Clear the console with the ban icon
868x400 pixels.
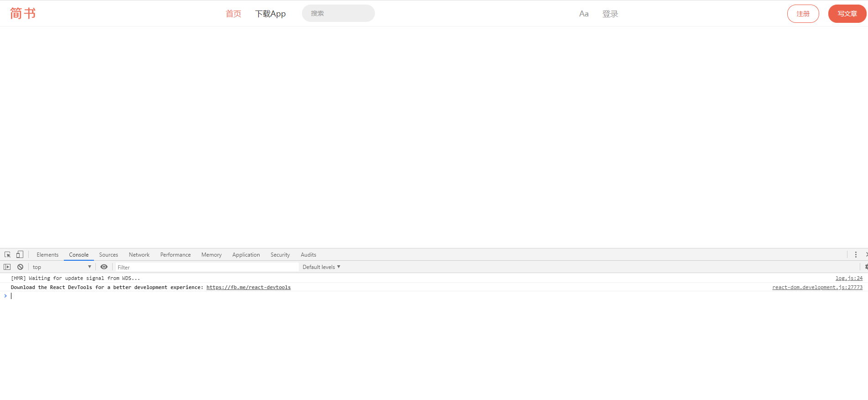[20, 267]
